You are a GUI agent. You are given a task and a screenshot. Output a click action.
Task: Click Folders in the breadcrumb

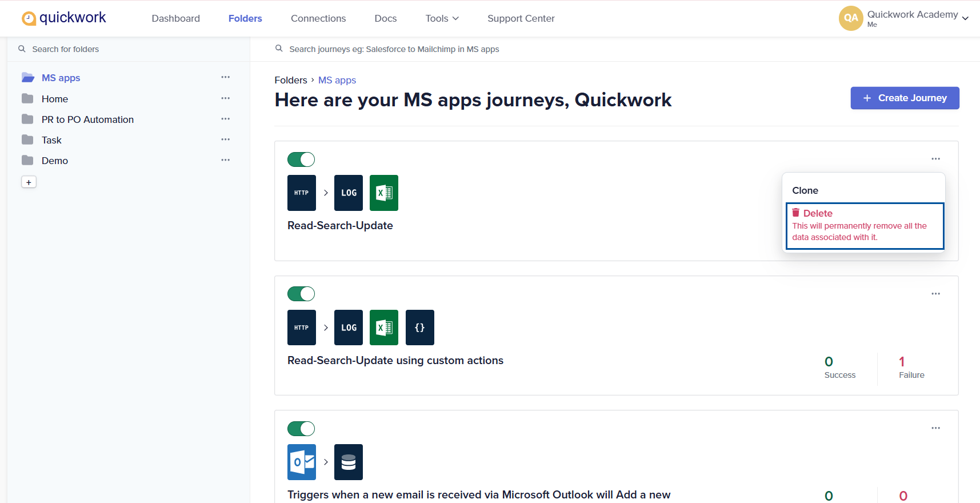pos(291,80)
